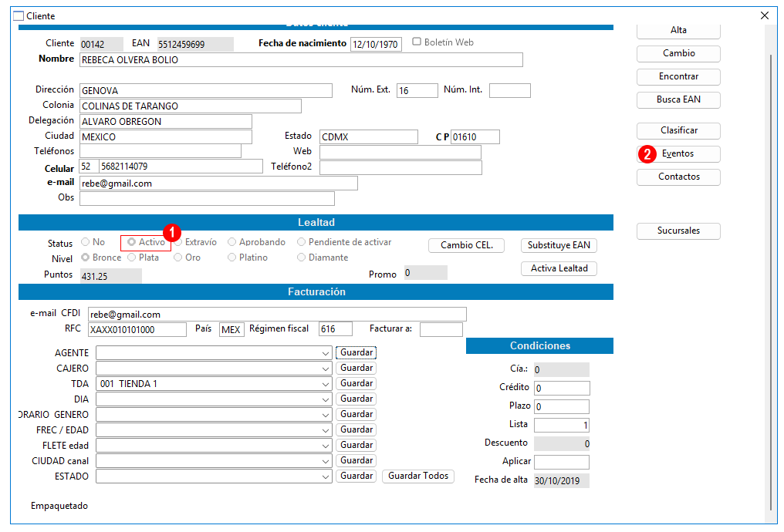Click the Cambio CEL. button

[x=467, y=245]
